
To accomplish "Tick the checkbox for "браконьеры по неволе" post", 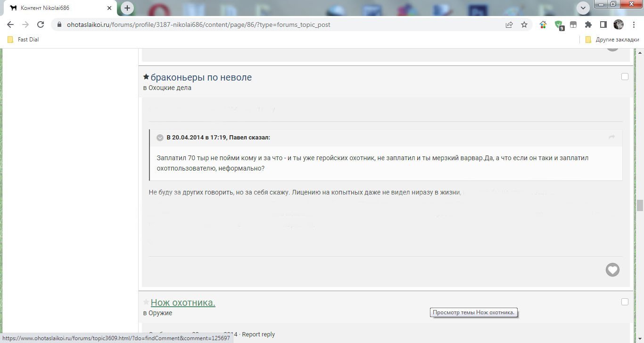I will click(x=625, y=77).
